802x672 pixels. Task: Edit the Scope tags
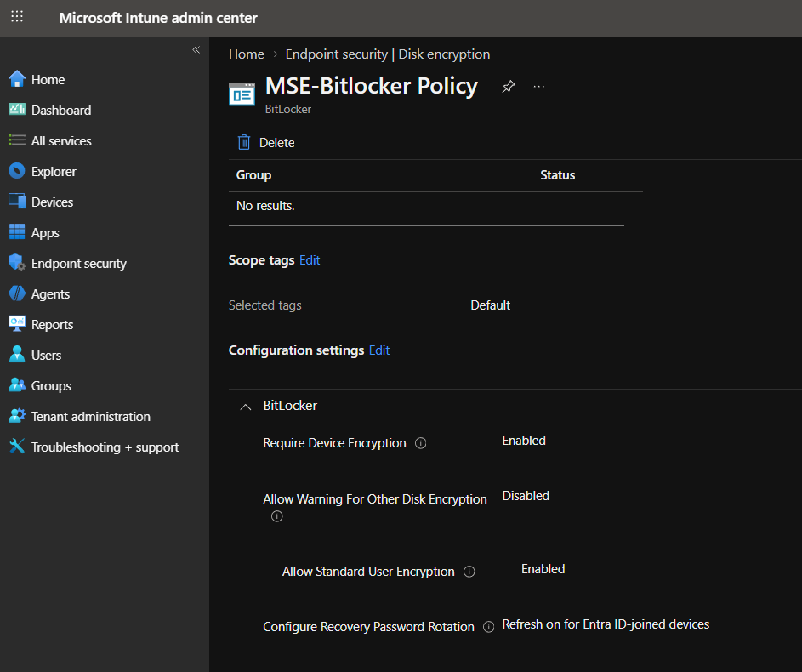coord(310,259)
